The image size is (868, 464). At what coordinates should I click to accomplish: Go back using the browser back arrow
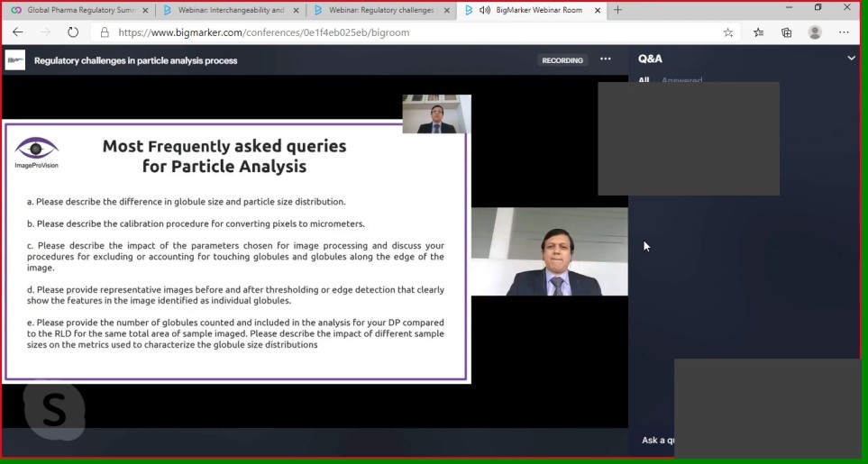[18, 32]
